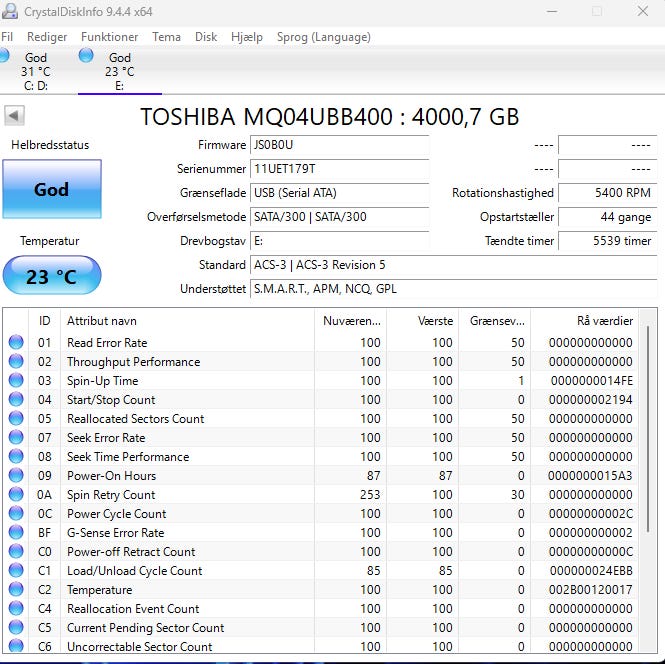
Task: Click the Drevbogstav field E:
Action: tap(339, 241)
